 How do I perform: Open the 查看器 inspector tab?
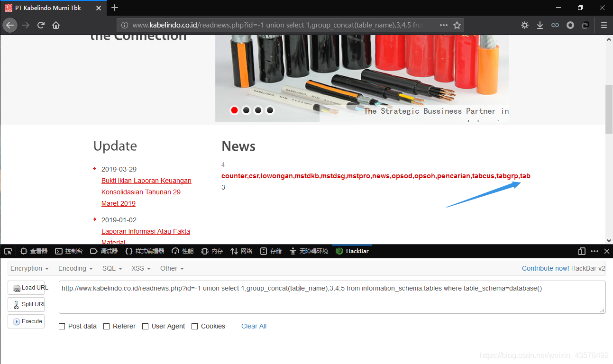[34, 251]
